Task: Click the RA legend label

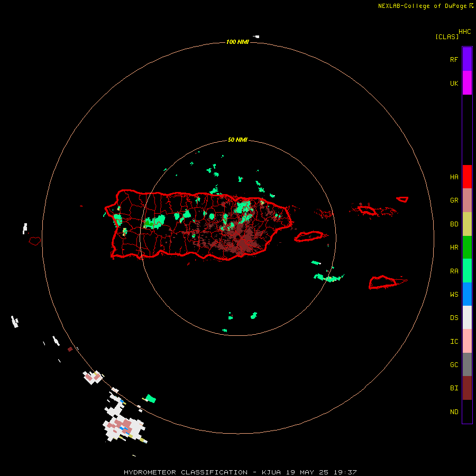Action: coord(454,271)
